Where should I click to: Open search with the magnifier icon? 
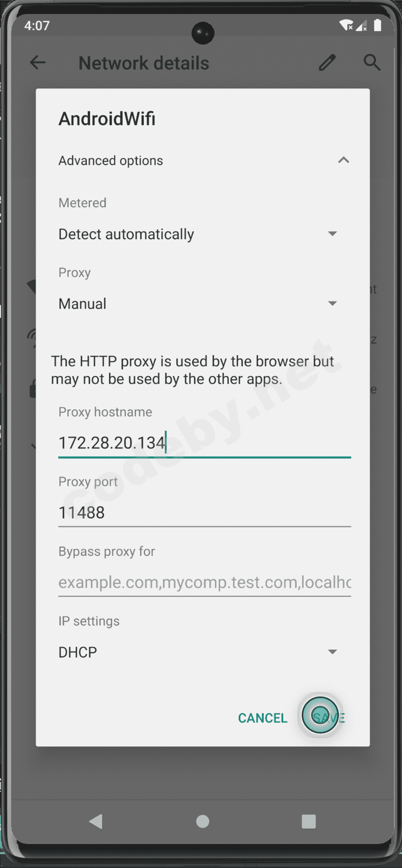[372, 62]
